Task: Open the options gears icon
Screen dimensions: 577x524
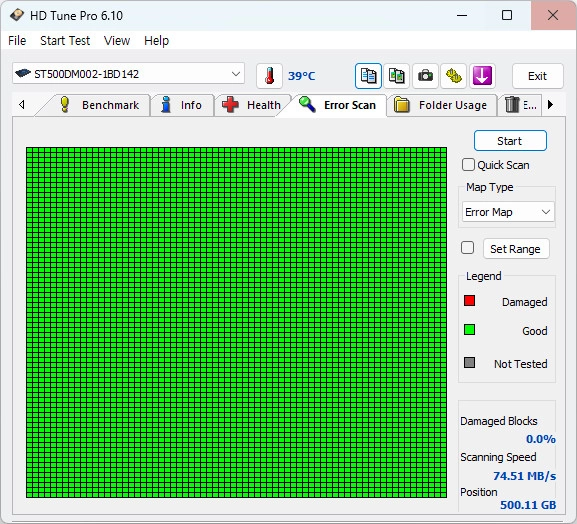Action: [453, 76]
